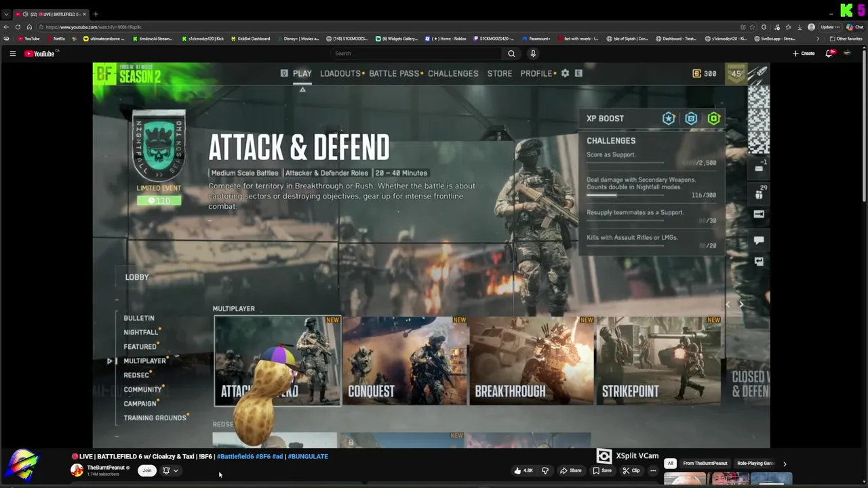Image resolution: width=868 pixels, height=488 pixels.
Task: Open the YouTube guide hamburger menu
Action: (x=12, y=54)
